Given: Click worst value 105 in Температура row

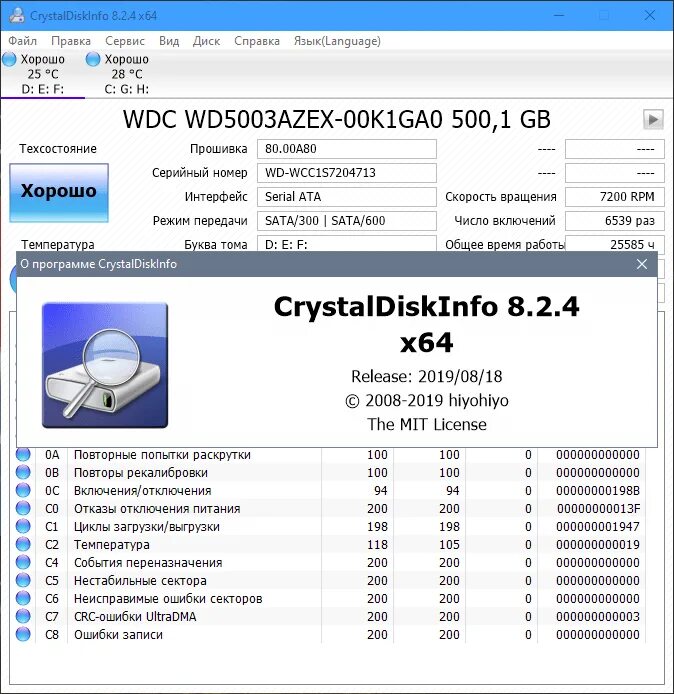Looking at the screenshot, I should click(449, 545).
